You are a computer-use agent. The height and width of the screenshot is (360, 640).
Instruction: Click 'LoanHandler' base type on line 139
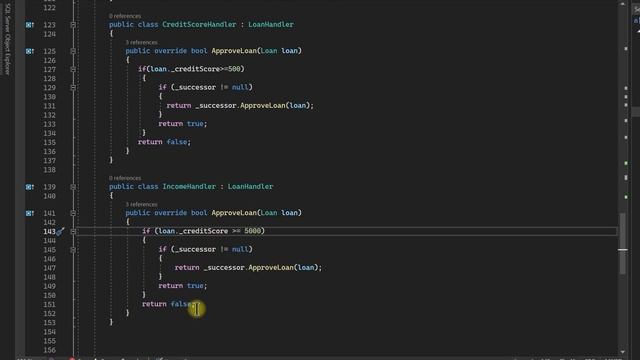point(250,187)
